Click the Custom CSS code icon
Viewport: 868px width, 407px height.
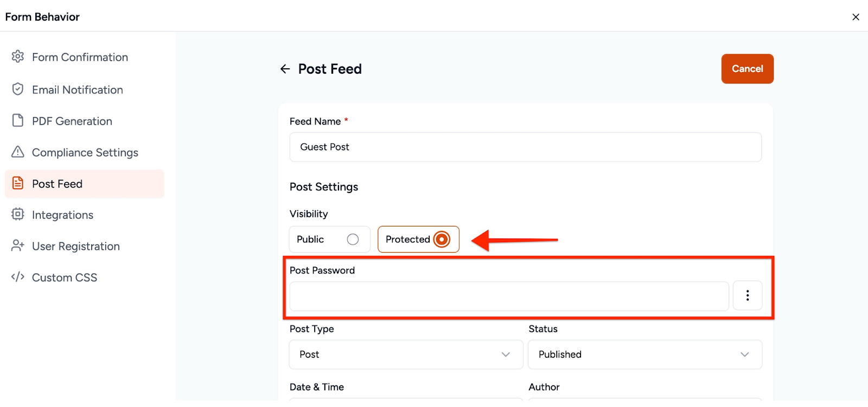click(x=18, y=277)
